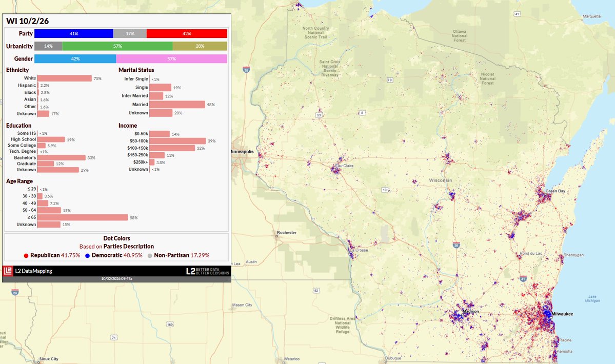Click the Highway 70 route marker
615x364 pixels.
(389, 80)
